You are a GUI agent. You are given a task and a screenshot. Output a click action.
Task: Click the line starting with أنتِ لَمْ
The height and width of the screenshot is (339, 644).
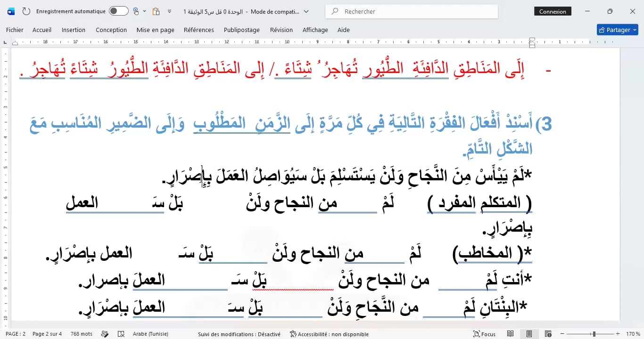(305, 280)
